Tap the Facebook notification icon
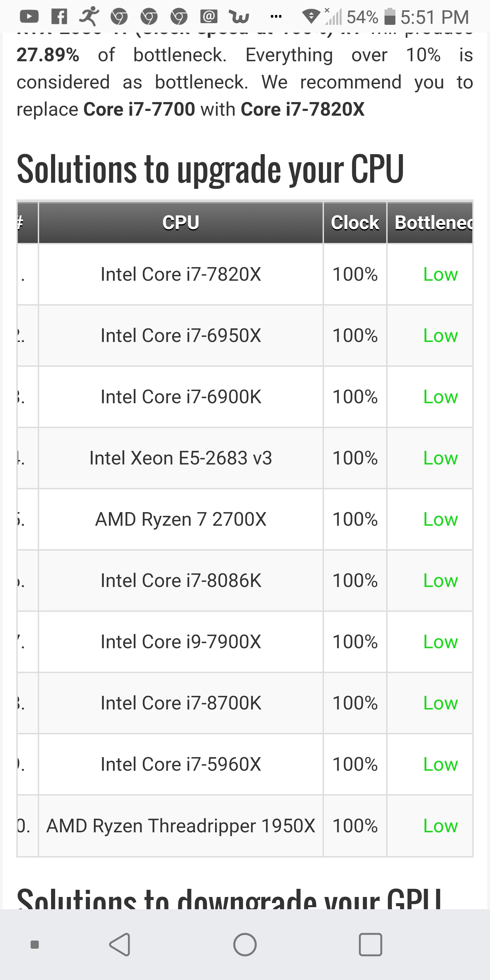 tap(59, 17)
